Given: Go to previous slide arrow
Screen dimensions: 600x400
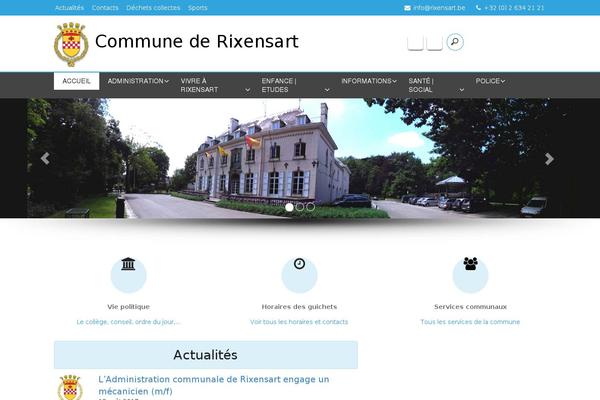Looking at the screenshot, I should click(x=45, y=158).
